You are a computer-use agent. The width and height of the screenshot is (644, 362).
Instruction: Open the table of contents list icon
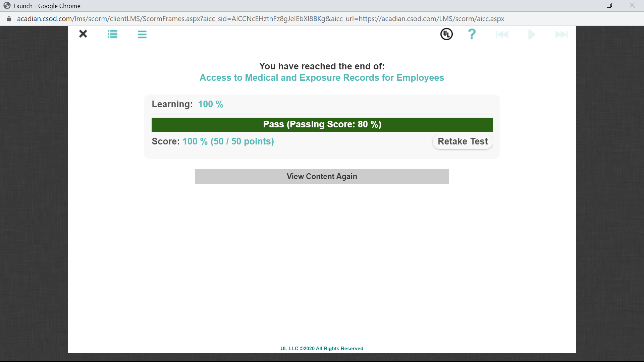click(112, 34)
